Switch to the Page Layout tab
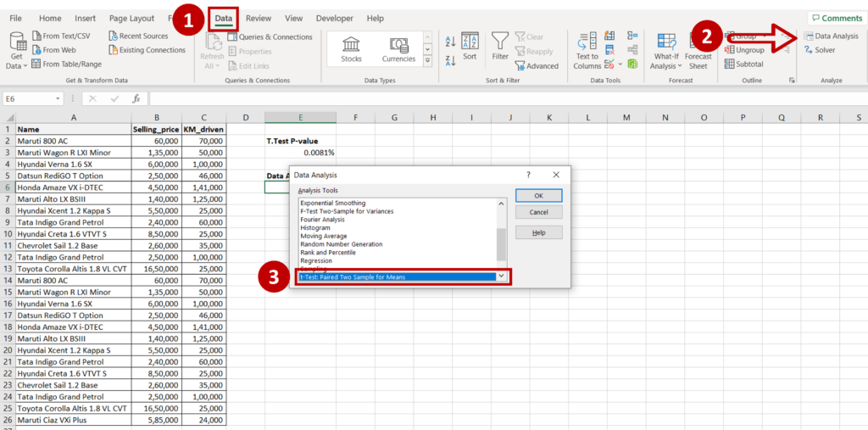The image size is (868, 430). point(131,19)
